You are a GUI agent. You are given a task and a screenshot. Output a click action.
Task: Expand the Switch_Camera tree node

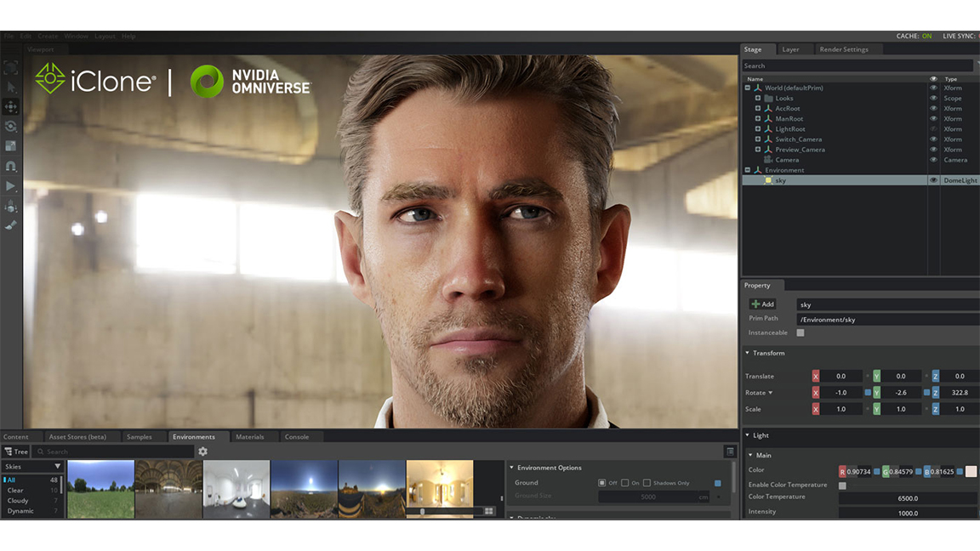(758, 139)
